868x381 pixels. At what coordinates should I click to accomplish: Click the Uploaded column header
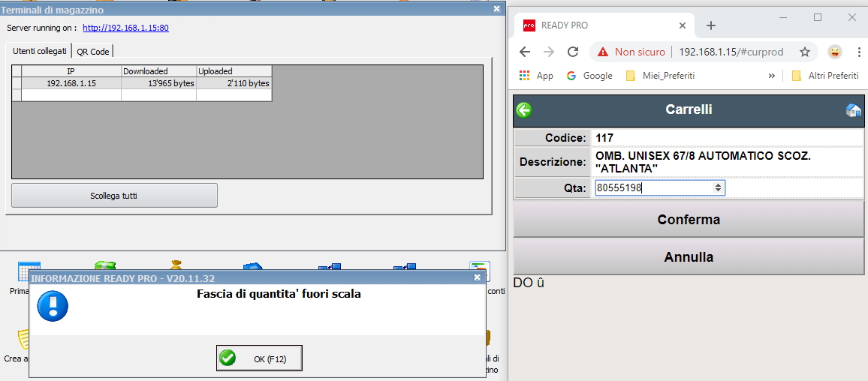pos(234,71)
